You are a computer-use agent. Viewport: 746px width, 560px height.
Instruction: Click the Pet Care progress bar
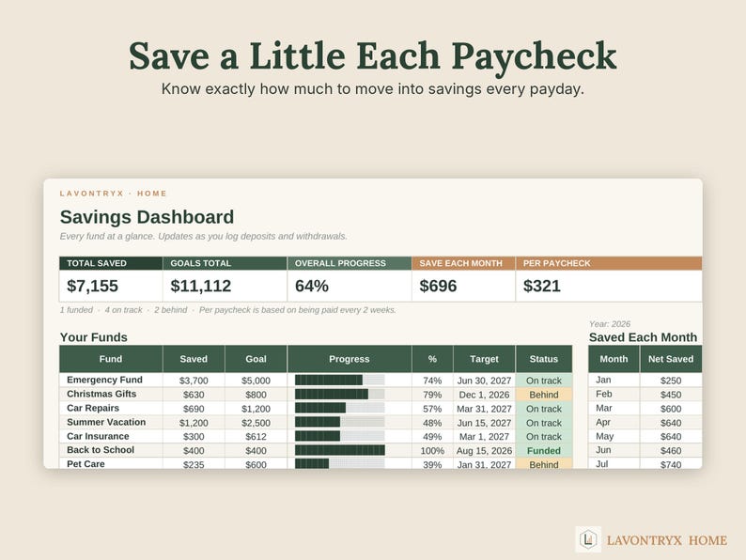[x=340, y=464]
